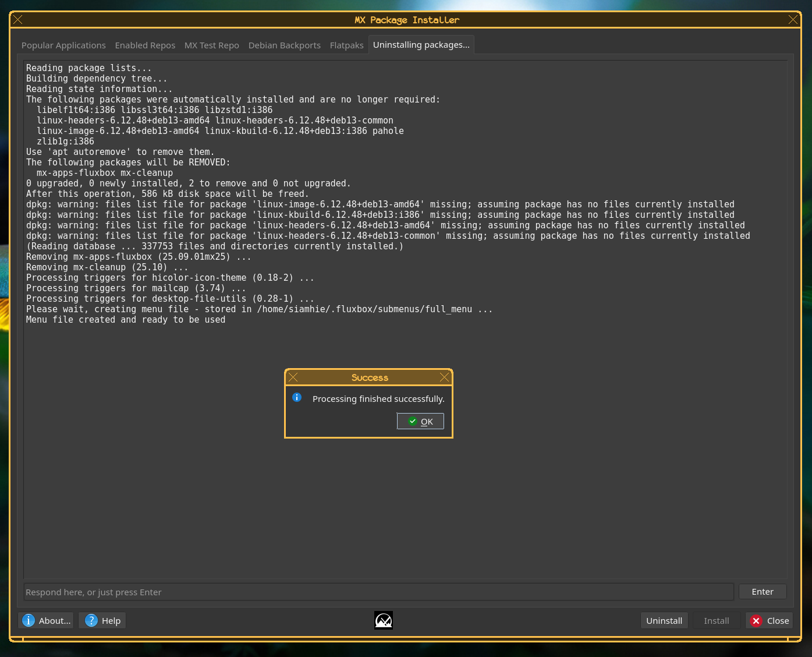Viewport: 812px width, 657px height.
Task: Close the MX Package Installer with the Close button
Action: pyautogui.click(x=770, y=621)
